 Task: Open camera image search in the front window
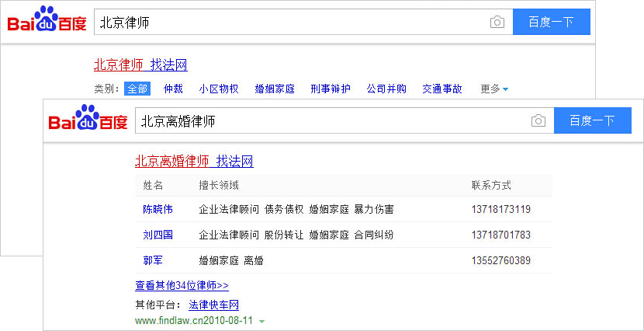(538, 120)
